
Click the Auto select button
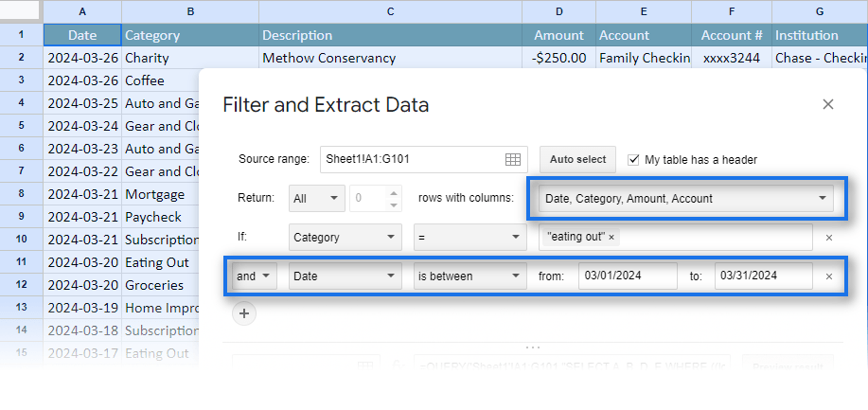(x=578, y=160)
